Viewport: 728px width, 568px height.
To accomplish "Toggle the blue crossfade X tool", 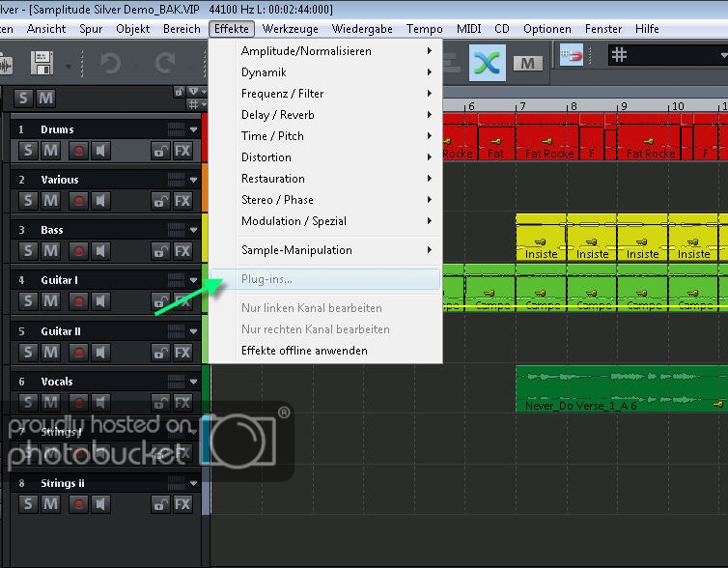I will click(488, 63).
